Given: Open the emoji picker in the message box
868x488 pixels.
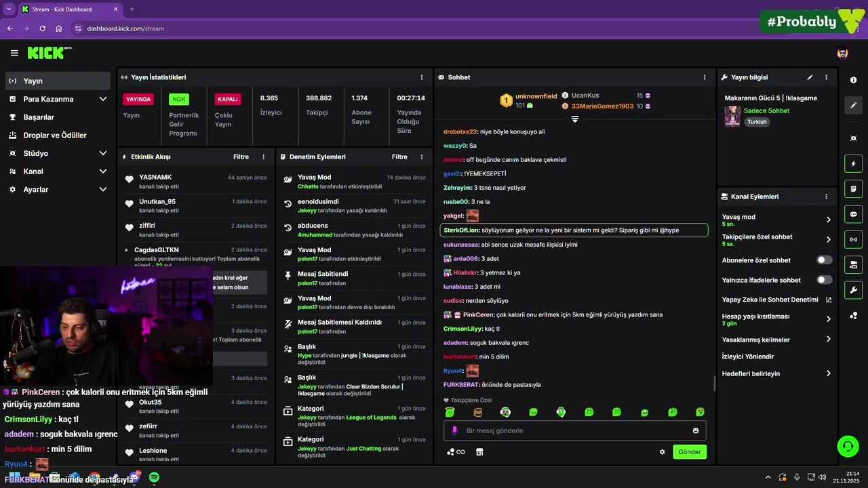Looking at the screenshot, I should point(696,430).
